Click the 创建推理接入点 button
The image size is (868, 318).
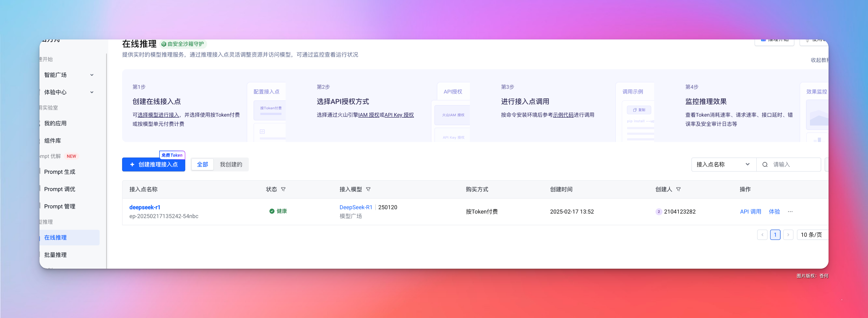pos(154,164)
